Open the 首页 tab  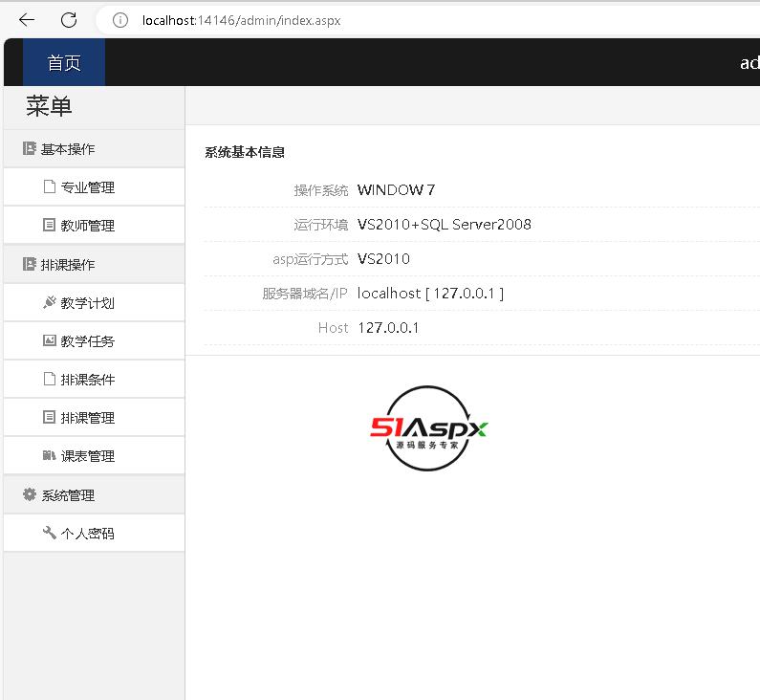(x=64, y=62)
